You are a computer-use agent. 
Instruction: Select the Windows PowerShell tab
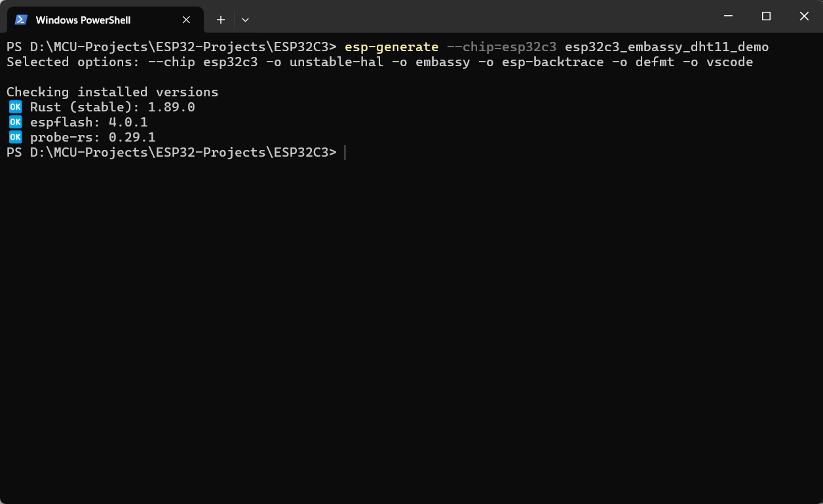[83, 20]
